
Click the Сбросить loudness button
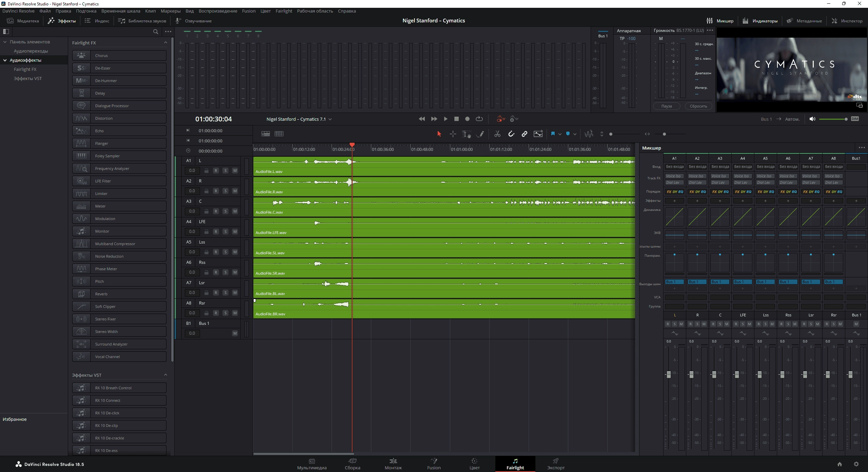point(698,106)
